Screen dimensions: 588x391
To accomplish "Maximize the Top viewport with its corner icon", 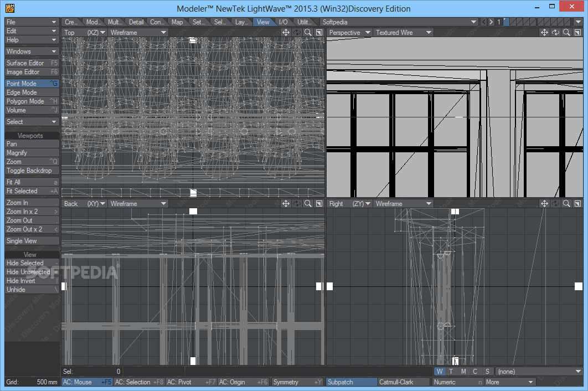I will coord(319,33).
